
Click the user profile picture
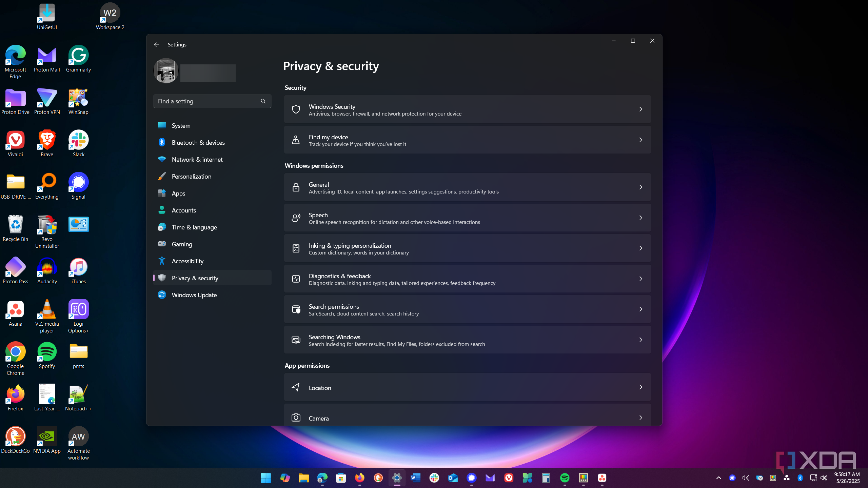point(166,70)
